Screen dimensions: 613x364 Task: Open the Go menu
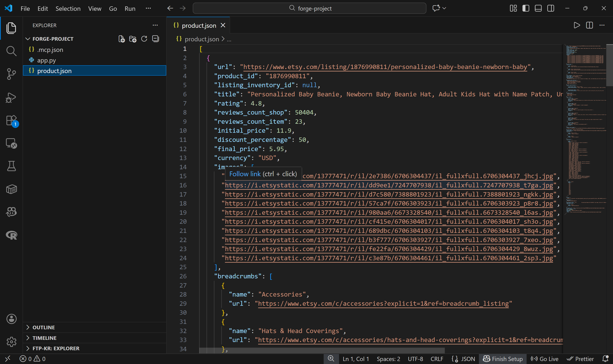pos(113,8)
